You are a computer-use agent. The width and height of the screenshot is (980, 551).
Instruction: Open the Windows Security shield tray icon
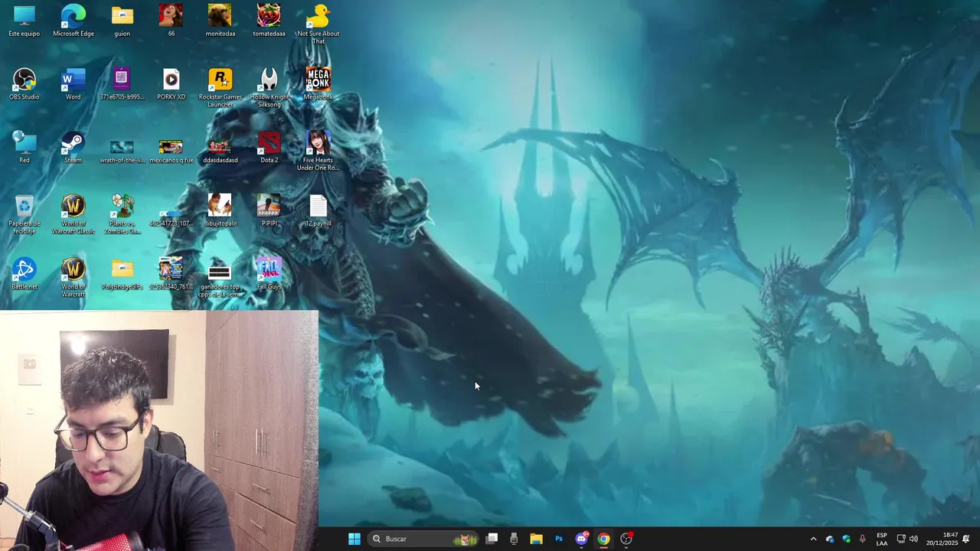[846, 539]
